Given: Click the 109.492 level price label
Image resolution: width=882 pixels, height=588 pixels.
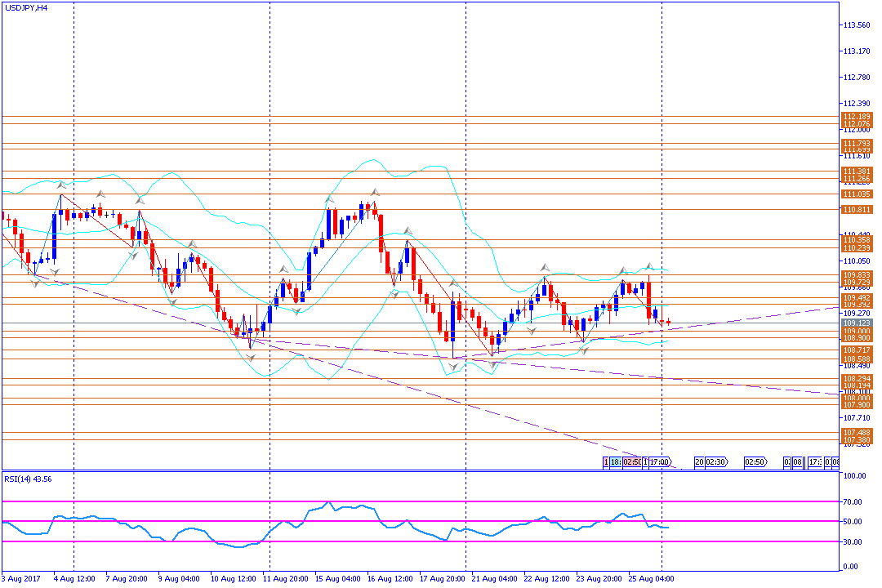Looking at the screenshot, I should click(x=857, y=297).
